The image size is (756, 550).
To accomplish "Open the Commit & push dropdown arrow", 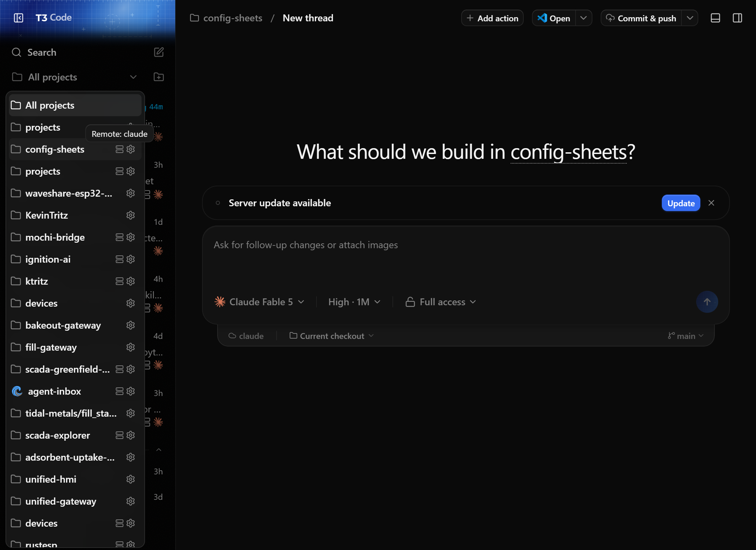I will point(690,18).
